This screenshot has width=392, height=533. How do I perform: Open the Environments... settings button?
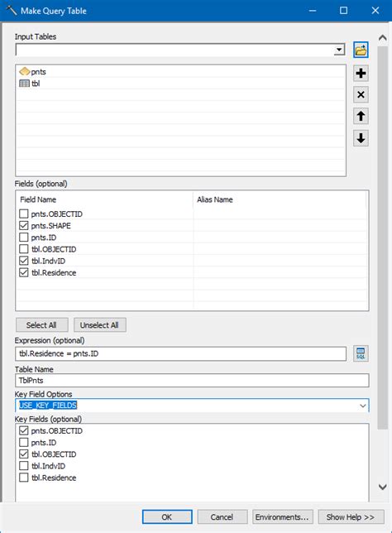(x=282, y=517)
